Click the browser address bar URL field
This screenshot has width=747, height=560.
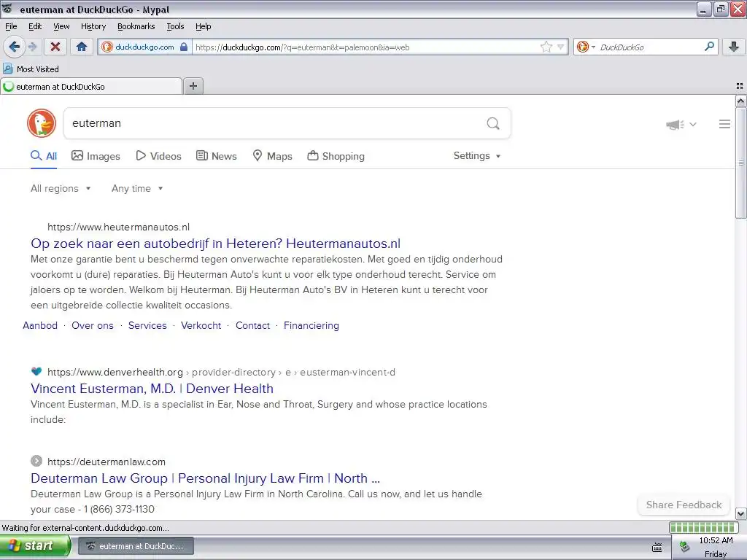366,47
